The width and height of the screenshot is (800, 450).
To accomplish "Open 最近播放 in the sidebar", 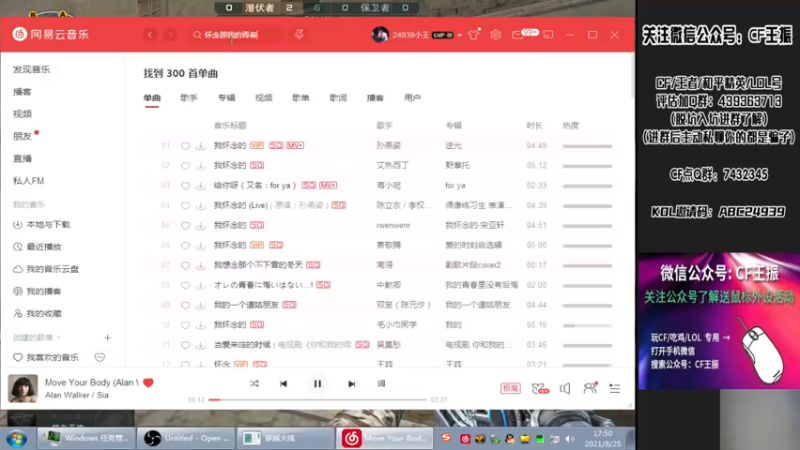I will pyautogui.click(x=37, y=246).
